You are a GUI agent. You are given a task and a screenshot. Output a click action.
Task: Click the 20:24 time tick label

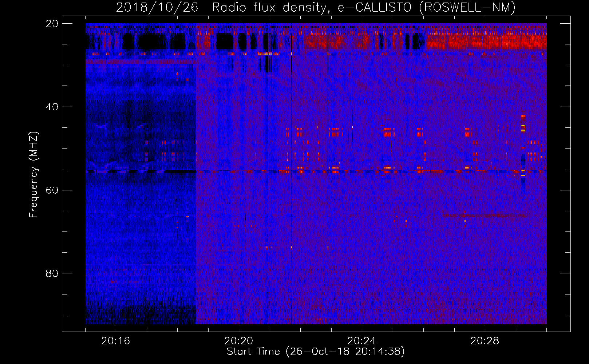click(x=362, y=341)
